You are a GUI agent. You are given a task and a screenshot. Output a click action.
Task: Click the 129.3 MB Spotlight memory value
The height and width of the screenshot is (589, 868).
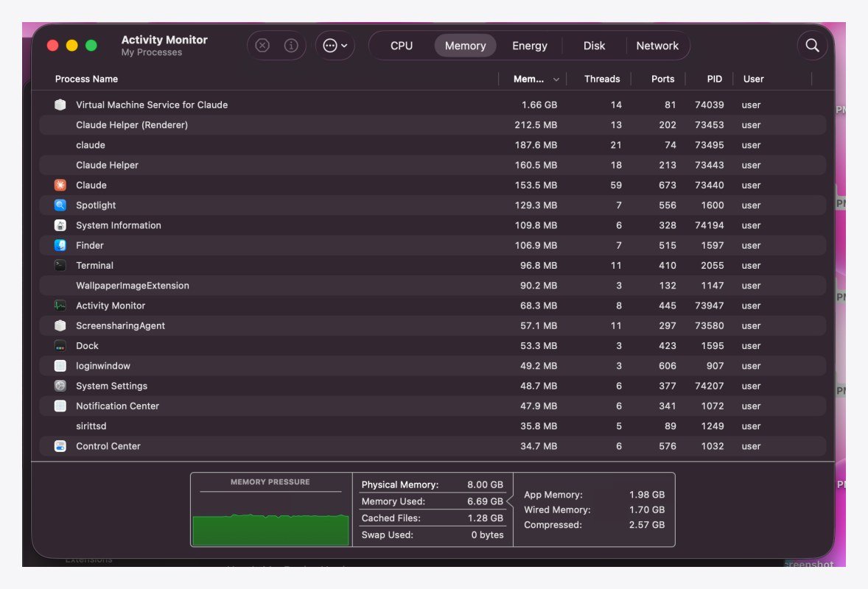[536, 205]
